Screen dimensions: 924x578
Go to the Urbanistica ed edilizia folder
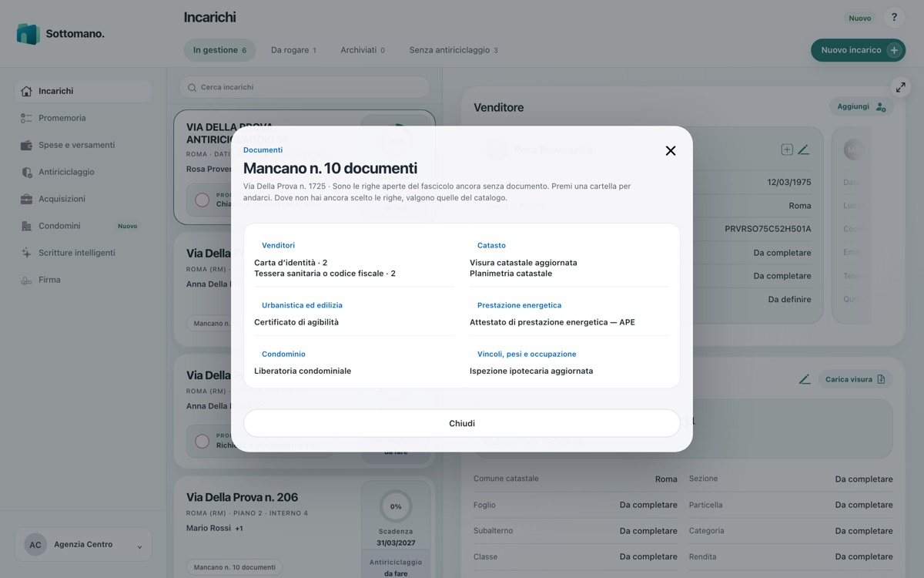tap(302, 305)
